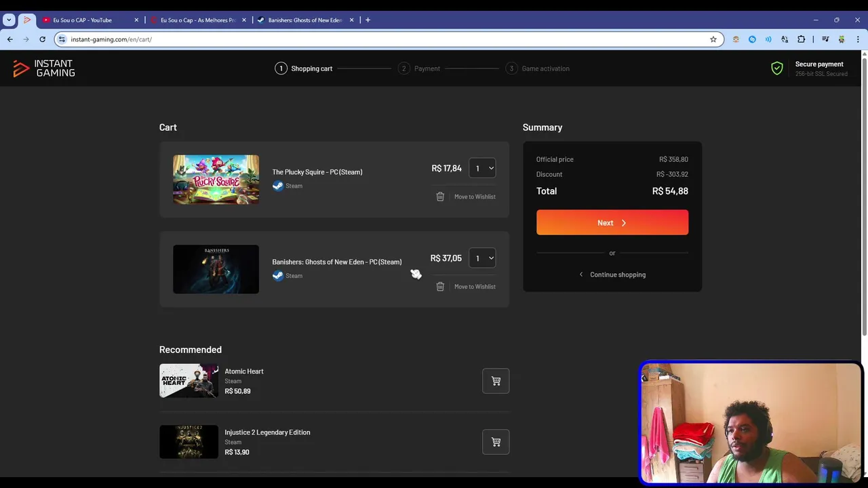Open Chrome three-dot menu
This screenshot has height=488, width=868.
pos(858,39)
